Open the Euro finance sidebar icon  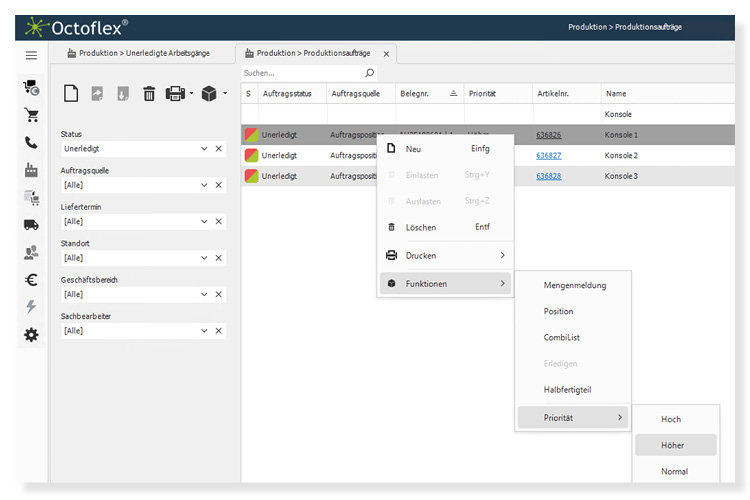pyautogui.click(x=32, y=280)
